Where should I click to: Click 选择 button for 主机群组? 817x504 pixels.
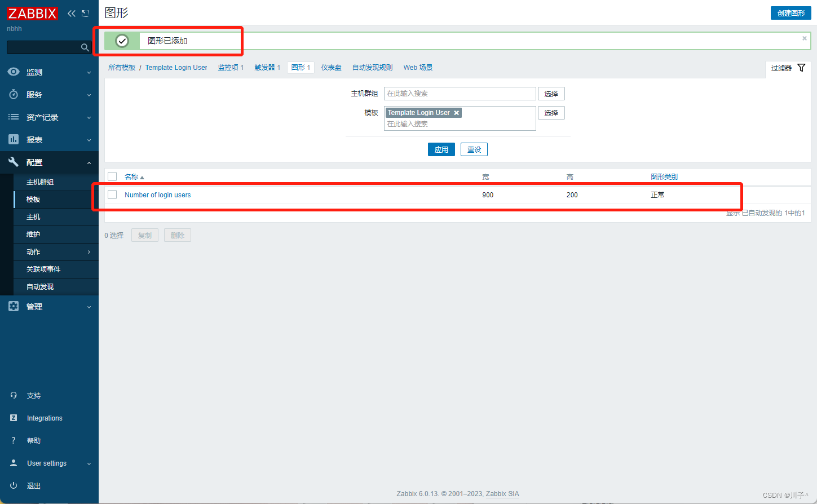[x=551, y=94]
